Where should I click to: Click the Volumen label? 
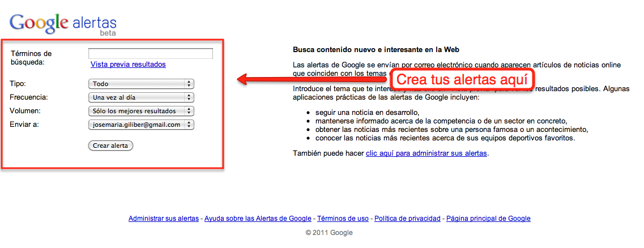click(x=25, y=111)
